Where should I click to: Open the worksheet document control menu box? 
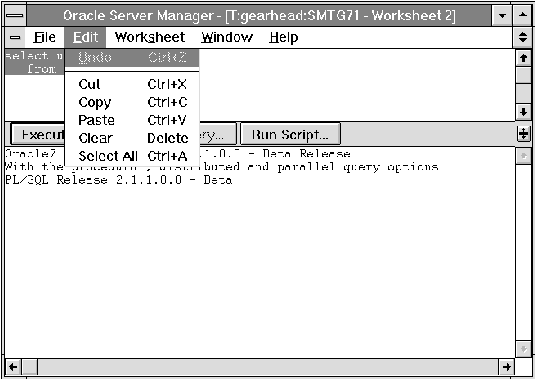click(x=15, y=37)
